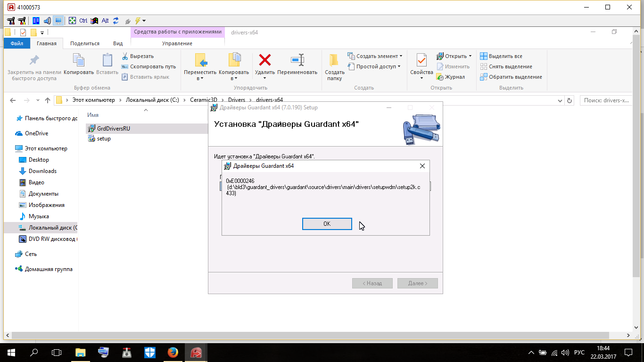644x362 pixels.
Task: Open the File (Файл) menu tab
Action: (x=17, y=43)
